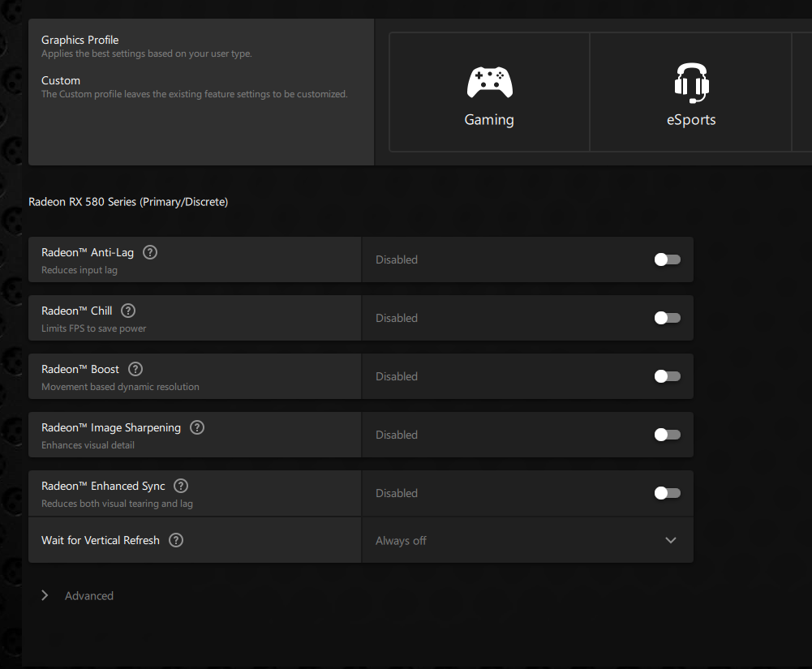The width and height of the screenshot is (812, 669).
Task: Click the Radeon RX 580 Series heading
Action: click(x=128, y=202)
